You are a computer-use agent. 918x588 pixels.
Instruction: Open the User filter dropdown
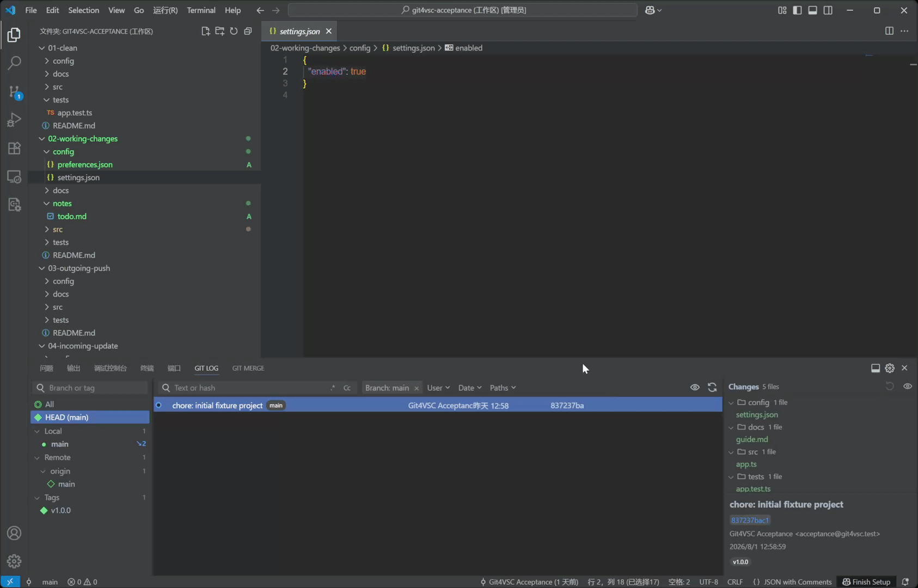pos(438,388)
